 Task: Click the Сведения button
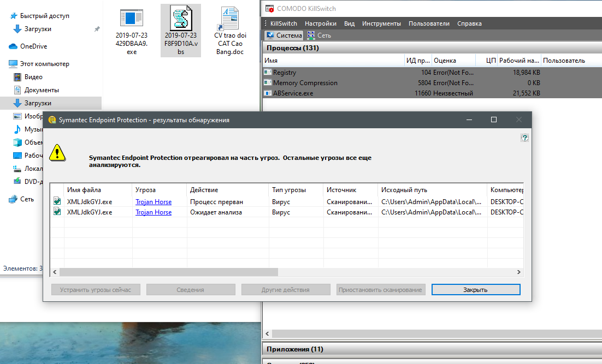(191, 290)
